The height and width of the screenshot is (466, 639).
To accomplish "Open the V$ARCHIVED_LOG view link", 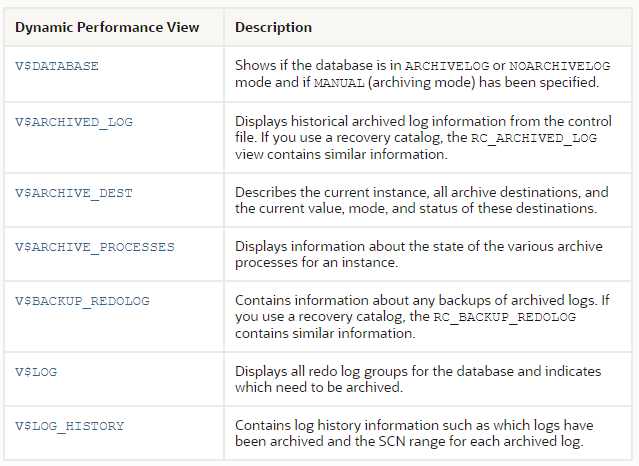I will coord(74,122).
